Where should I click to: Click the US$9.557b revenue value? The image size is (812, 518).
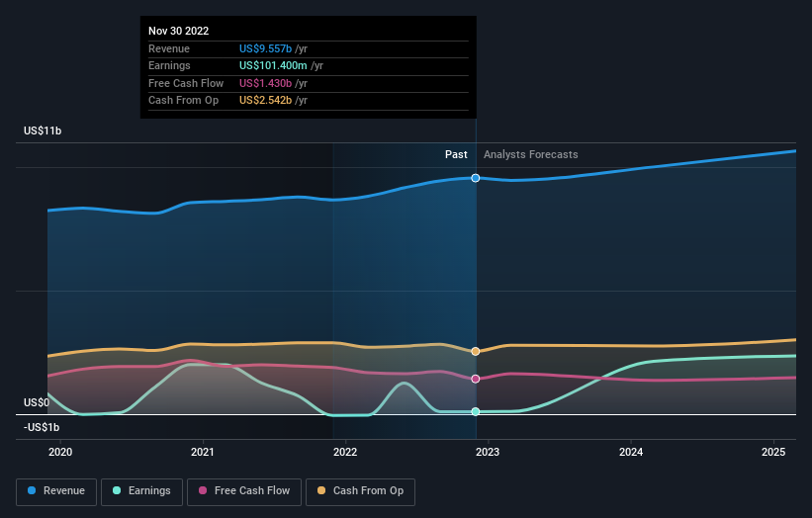click(265, 48)
